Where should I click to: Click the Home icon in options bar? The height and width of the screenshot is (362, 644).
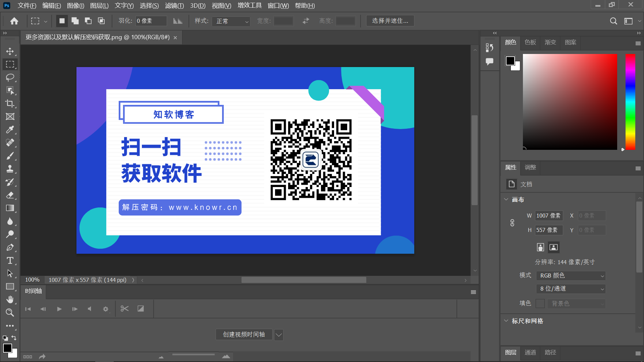[x=14, y=21]
